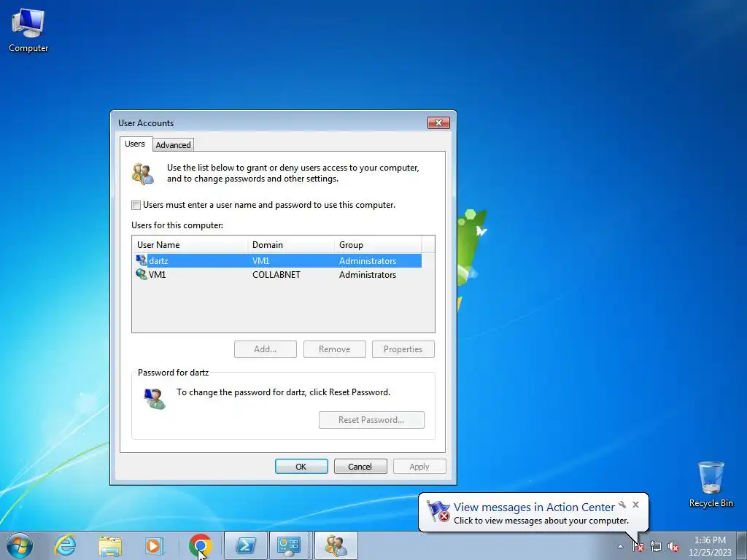Select the VM1 user row
Image resolution: width=747 pixels, height=560 pixels.
pyautogui.click(x=278, y=274)
